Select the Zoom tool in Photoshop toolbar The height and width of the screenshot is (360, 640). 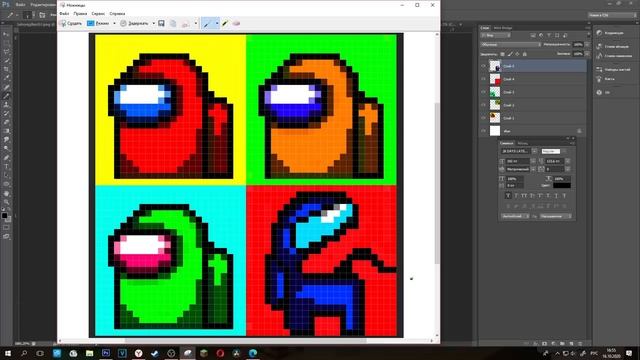[x=6, y=202]
